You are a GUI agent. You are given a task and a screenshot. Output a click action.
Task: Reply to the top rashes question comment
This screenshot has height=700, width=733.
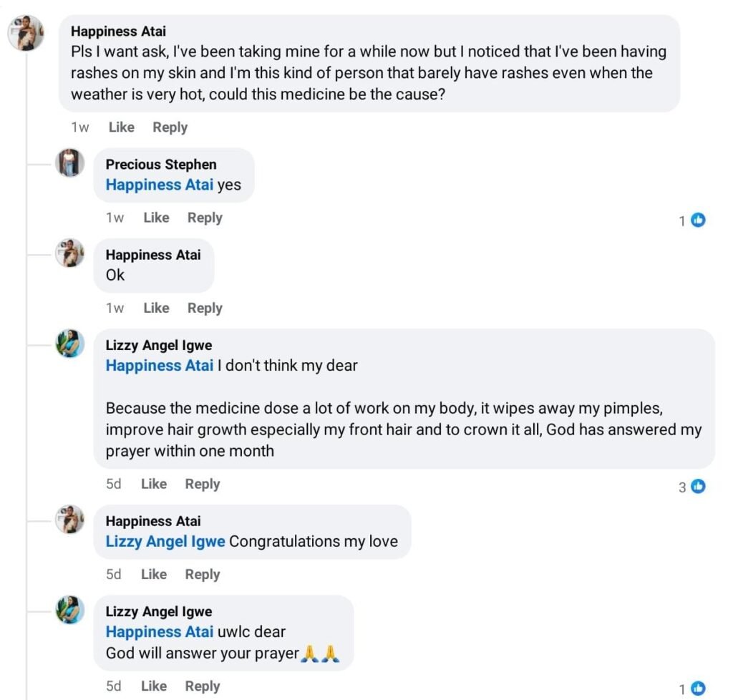pos(170,127)
